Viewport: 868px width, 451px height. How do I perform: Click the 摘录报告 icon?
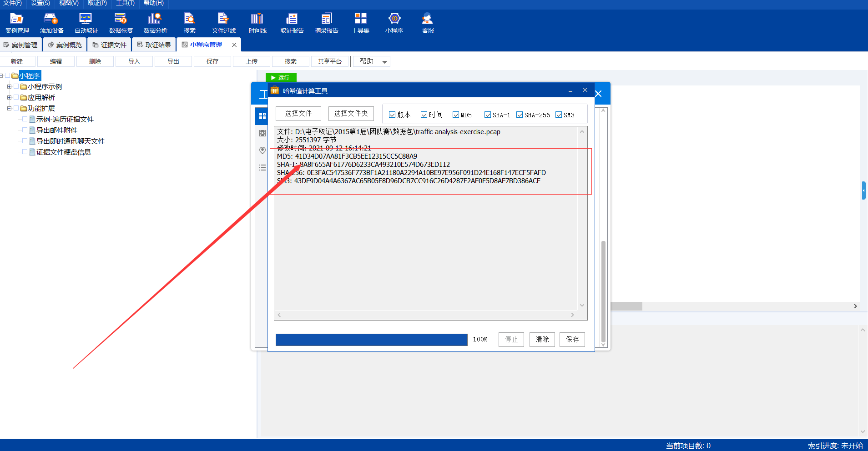click(x=326, y=23)
